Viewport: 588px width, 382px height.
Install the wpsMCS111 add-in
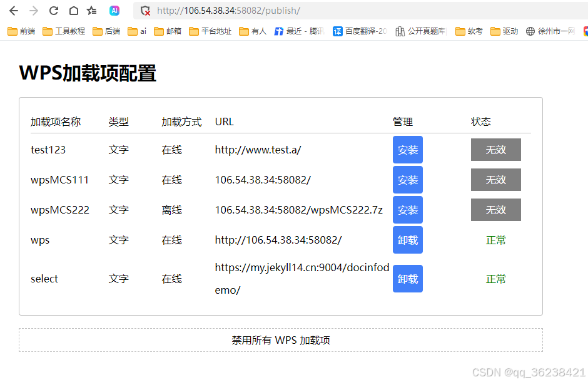pos(408,180)
